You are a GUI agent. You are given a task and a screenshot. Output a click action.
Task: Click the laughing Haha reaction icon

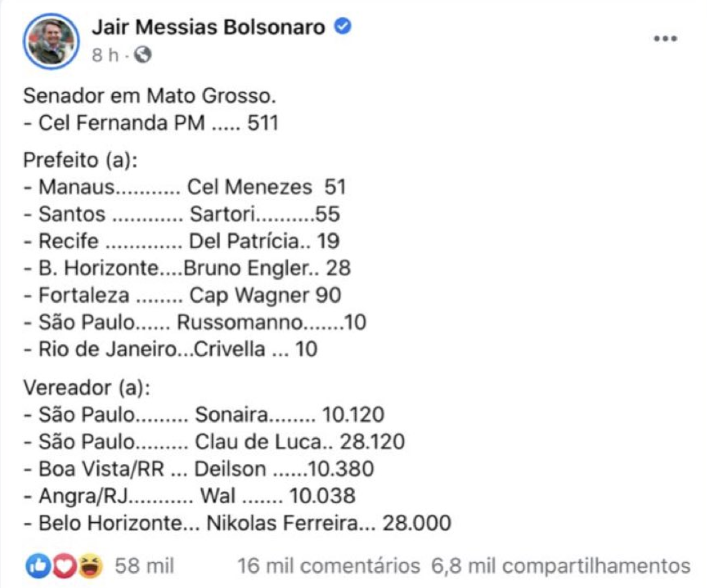click(x=91, y=566)
